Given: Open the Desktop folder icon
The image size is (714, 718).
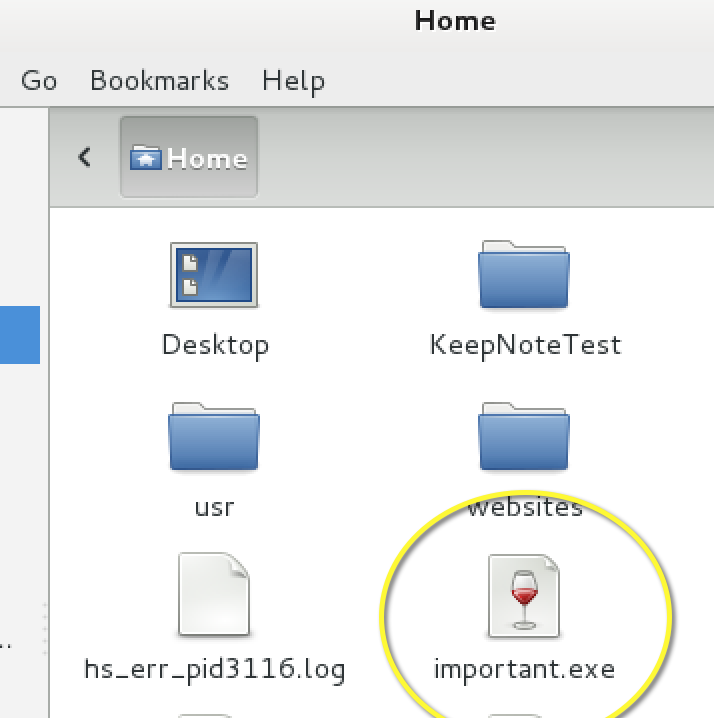Looking at the screenshot, I should pos(214,274).
